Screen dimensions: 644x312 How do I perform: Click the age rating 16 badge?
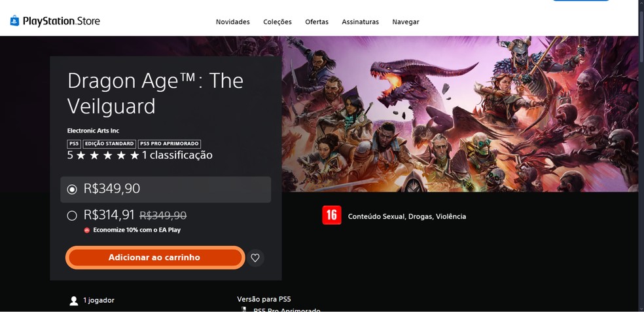(x=331, y=215)
